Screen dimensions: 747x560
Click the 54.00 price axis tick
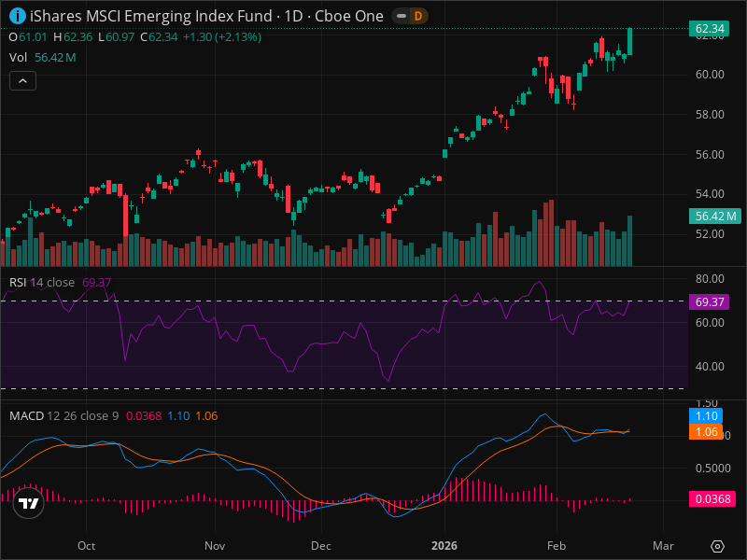[710, 194]
